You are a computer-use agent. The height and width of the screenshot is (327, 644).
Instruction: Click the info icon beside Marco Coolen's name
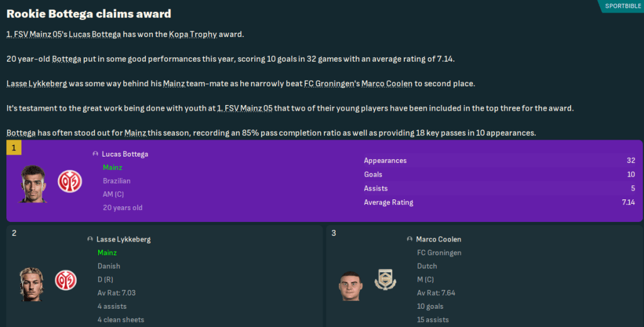click(x=409, y=240)
